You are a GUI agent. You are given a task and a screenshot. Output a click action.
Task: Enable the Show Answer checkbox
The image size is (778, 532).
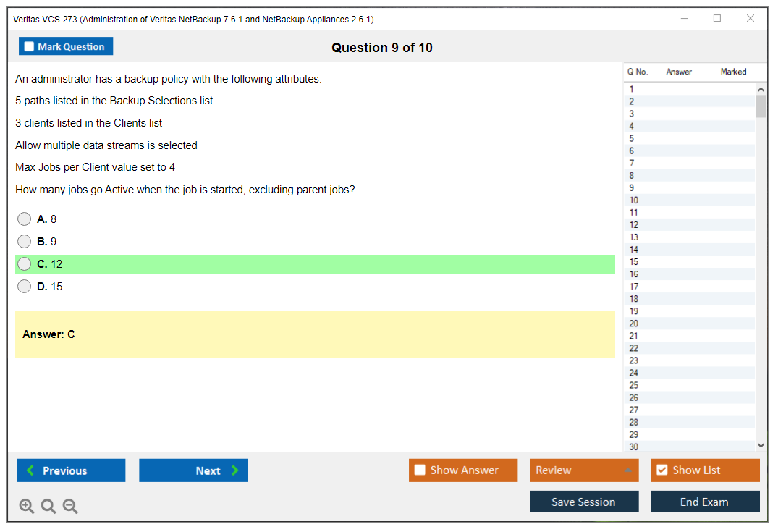[420, 470]
